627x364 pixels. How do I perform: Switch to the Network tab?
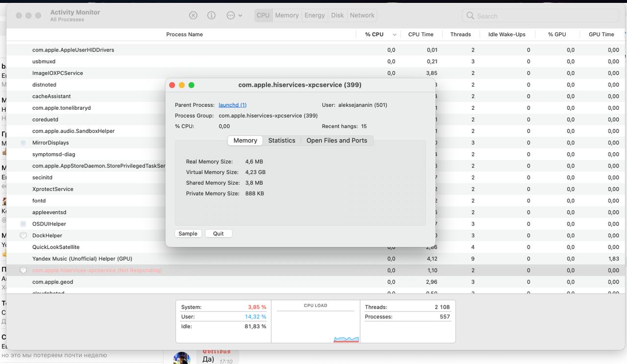[x=362, y=15]
